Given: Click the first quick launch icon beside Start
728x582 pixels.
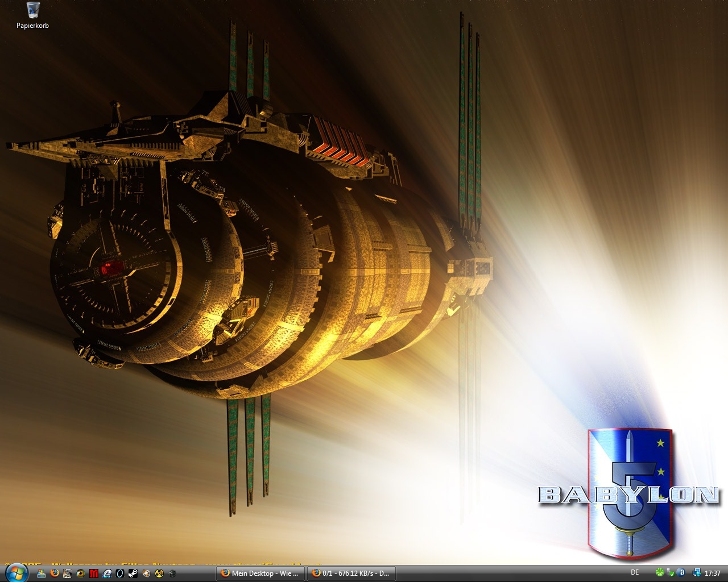Looking at the screenshot, I should 42,573.
